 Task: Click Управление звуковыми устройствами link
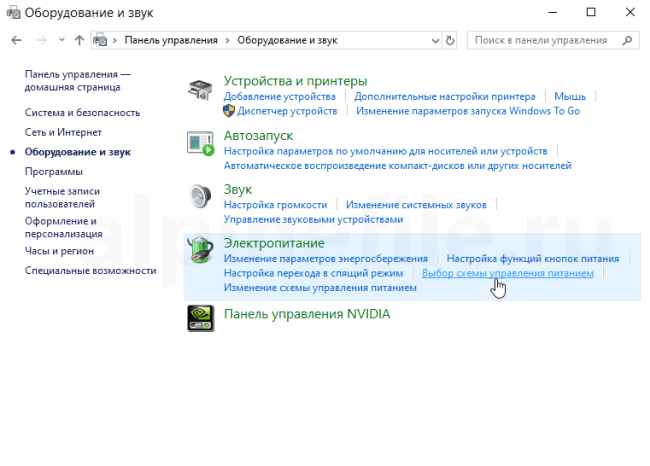(313, 219)
